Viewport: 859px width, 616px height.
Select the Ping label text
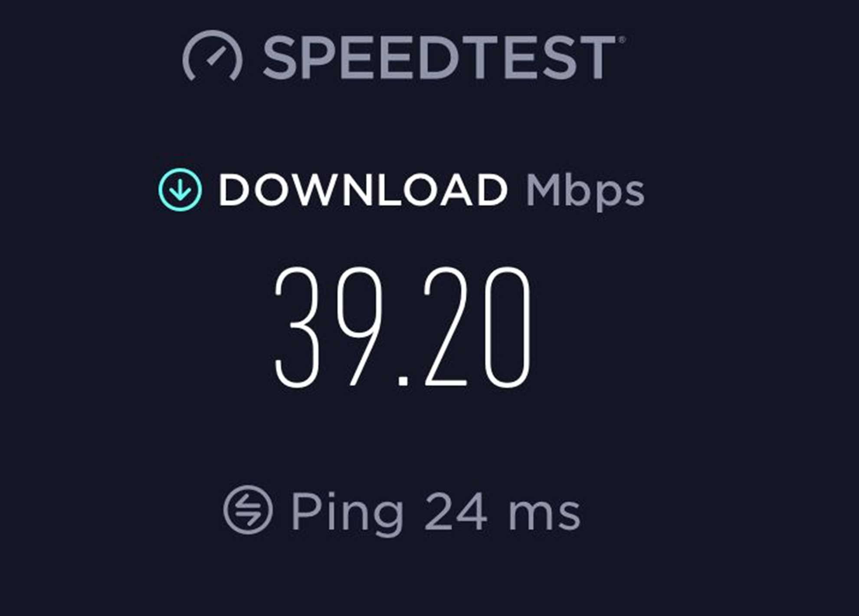click(347, 514)
